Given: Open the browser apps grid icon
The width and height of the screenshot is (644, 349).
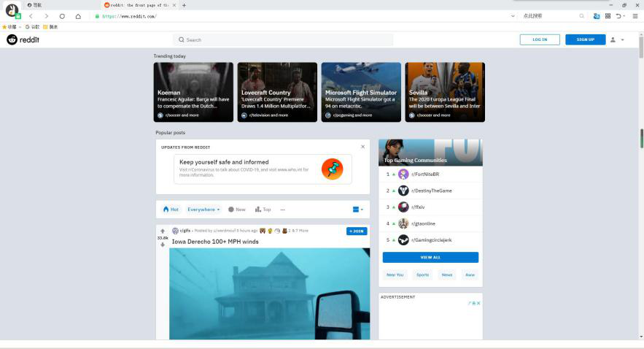Looking at the screenshot, I should click(x=608, y=16).
